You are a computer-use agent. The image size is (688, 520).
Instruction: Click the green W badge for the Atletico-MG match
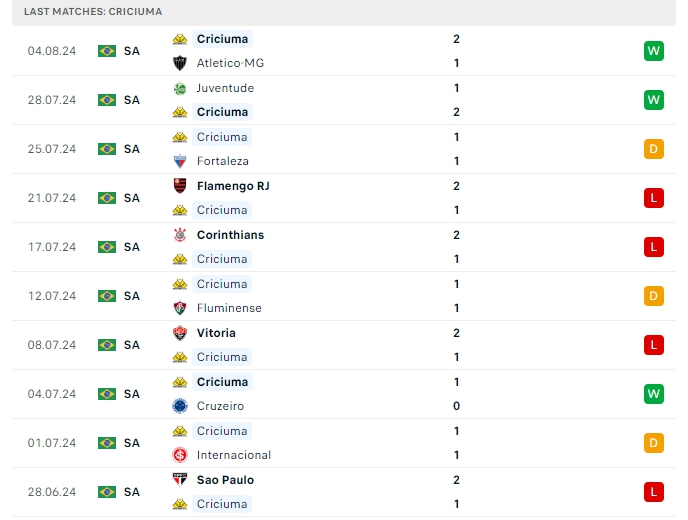(654, 51)
